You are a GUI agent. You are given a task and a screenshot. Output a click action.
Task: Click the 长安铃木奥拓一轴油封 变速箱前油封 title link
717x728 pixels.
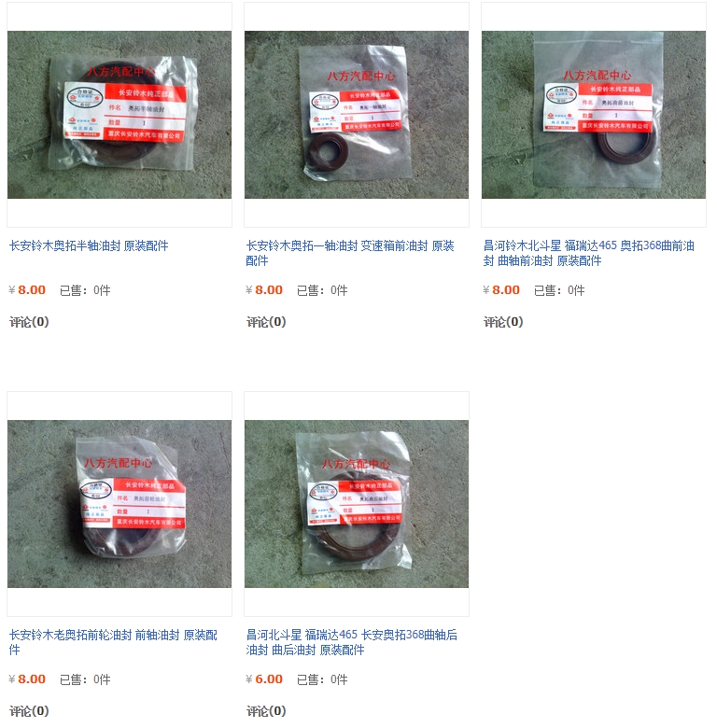(350, 253)
